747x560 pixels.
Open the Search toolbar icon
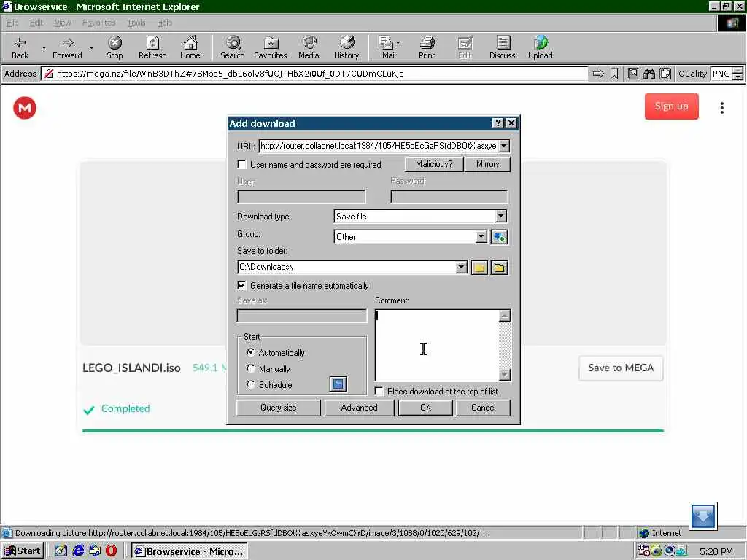[233, 47]
